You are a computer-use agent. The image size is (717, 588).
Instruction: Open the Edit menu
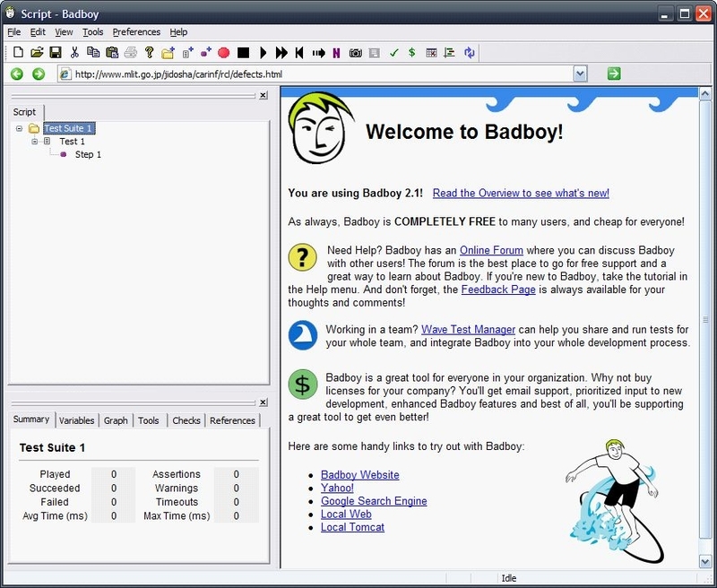click(x=38, y=32)
